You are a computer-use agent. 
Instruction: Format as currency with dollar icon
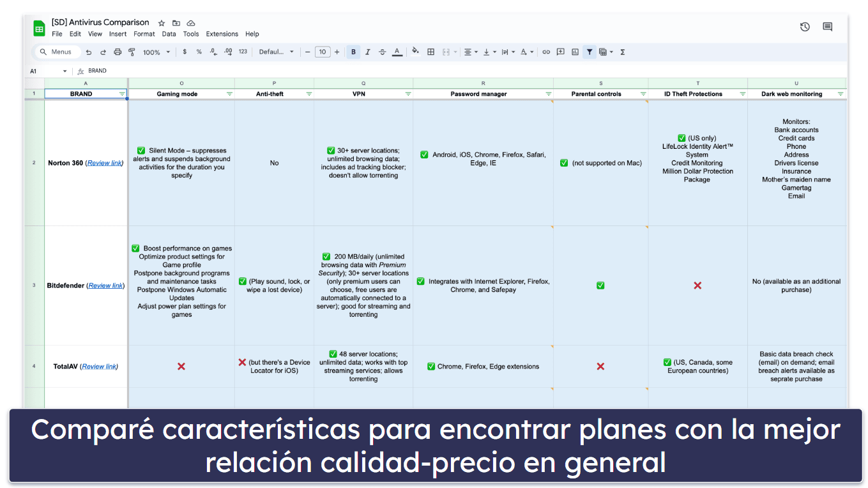coord(185,52)
